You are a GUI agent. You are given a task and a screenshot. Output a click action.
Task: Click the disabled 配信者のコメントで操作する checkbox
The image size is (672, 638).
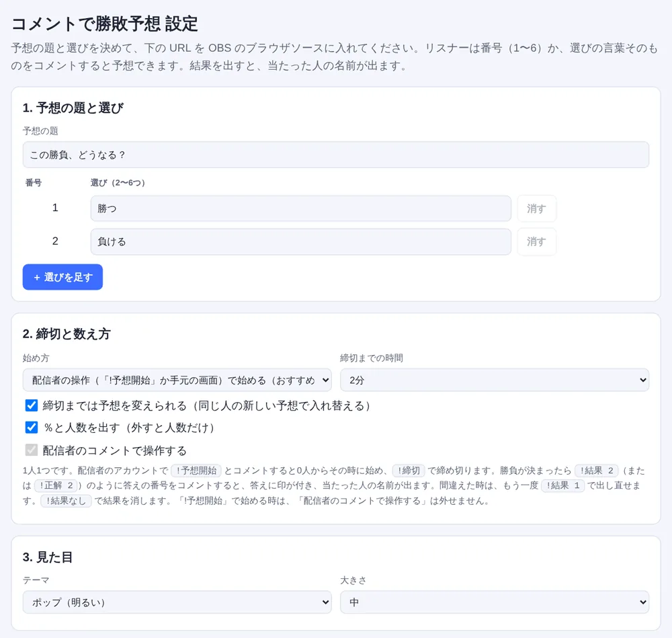coord(32,450)
